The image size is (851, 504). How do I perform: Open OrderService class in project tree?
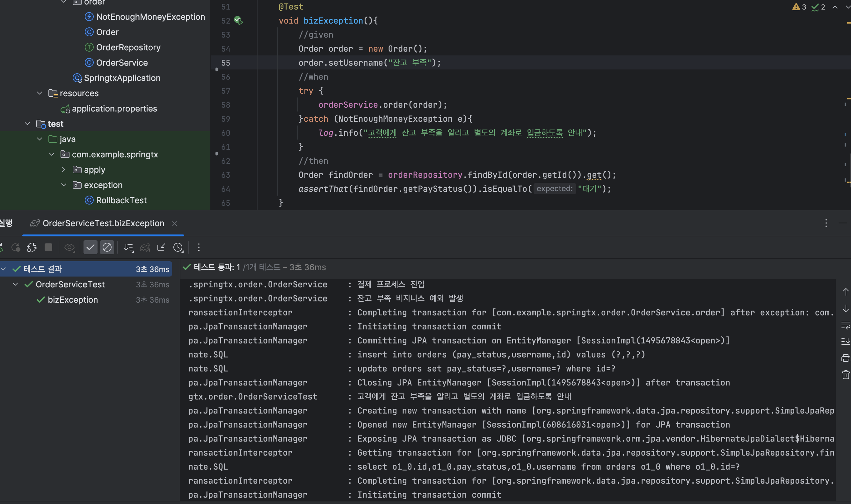point(122,62)
